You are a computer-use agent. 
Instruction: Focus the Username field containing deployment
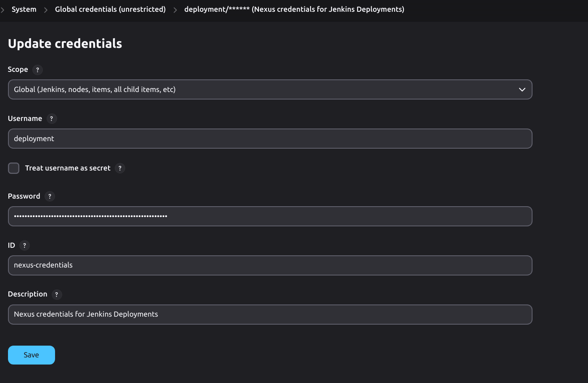point(270,139)
